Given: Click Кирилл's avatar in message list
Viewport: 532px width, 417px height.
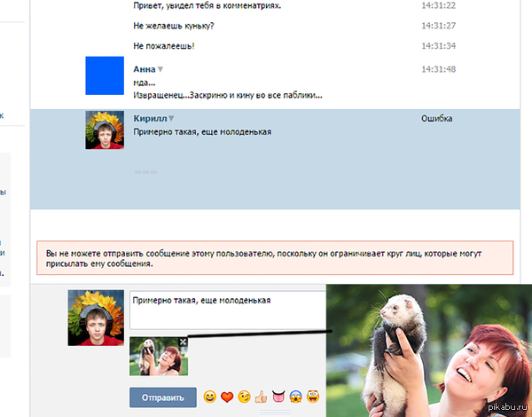Looking at the screenshot, I should click(104, 130).
